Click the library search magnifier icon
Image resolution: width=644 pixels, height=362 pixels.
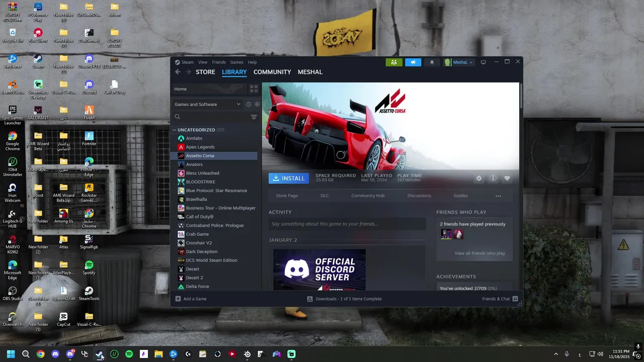(x=177, y=117)
